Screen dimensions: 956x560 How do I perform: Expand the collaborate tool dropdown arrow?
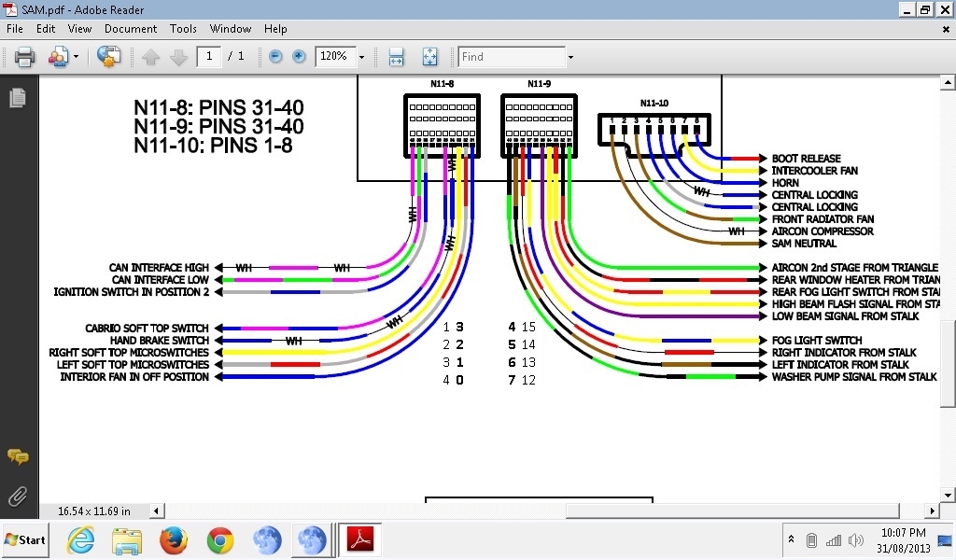coord(76,56)
